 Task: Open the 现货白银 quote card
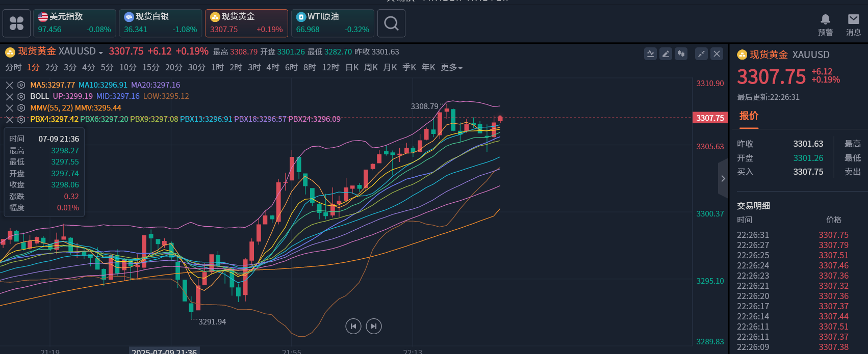[x=161, y=23]
